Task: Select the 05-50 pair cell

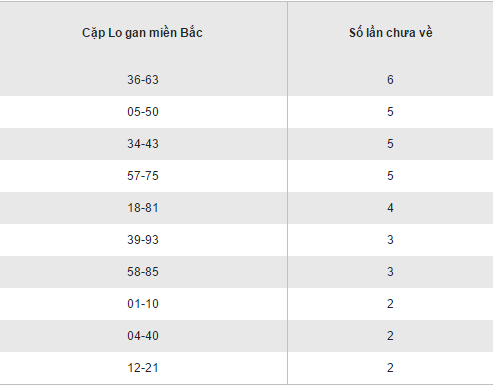Action: point(143,112)
